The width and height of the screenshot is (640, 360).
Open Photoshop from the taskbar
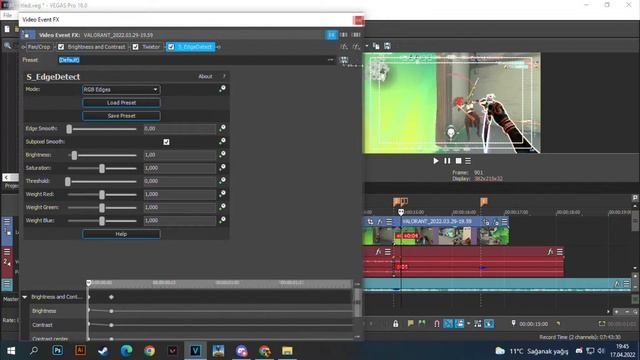(x=57, y=351)
